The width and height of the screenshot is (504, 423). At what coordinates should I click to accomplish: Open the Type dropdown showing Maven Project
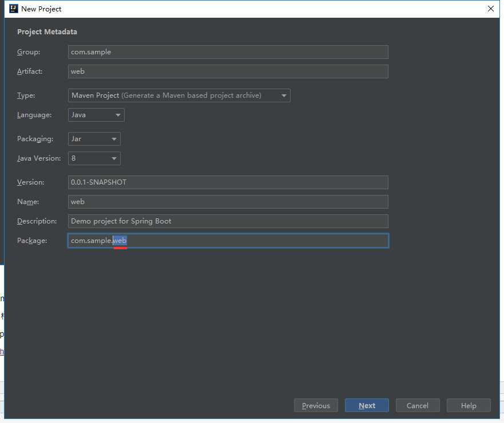(x=179, y=95)
